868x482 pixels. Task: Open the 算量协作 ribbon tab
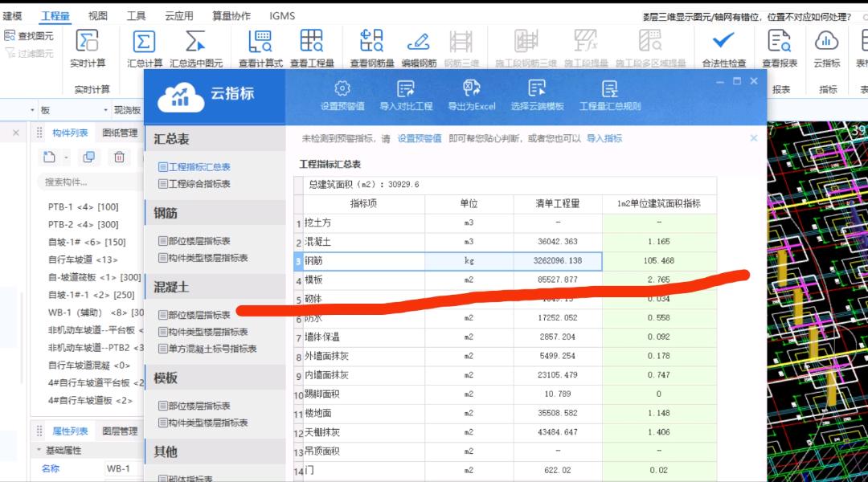tap(231, 16)
